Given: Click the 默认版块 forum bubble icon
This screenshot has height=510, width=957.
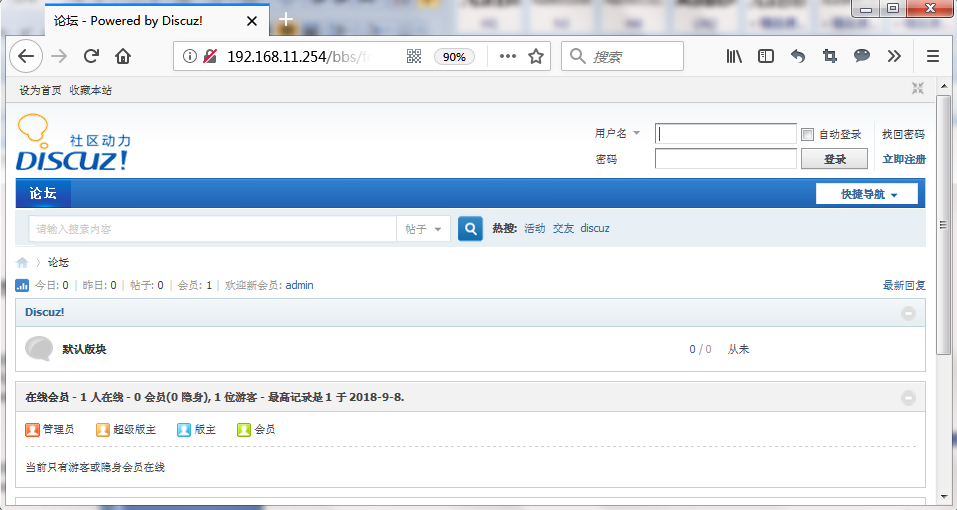Looking at the screenshot, I should [38, 349].
